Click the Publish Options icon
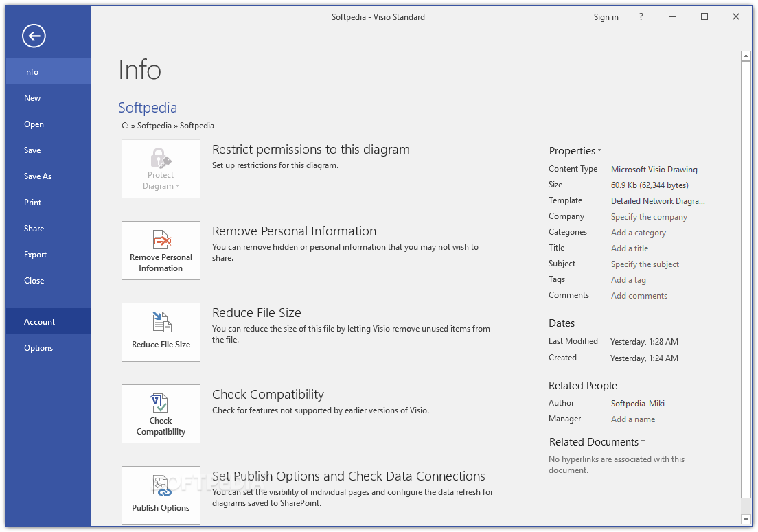758x532 pixels. 161,494
